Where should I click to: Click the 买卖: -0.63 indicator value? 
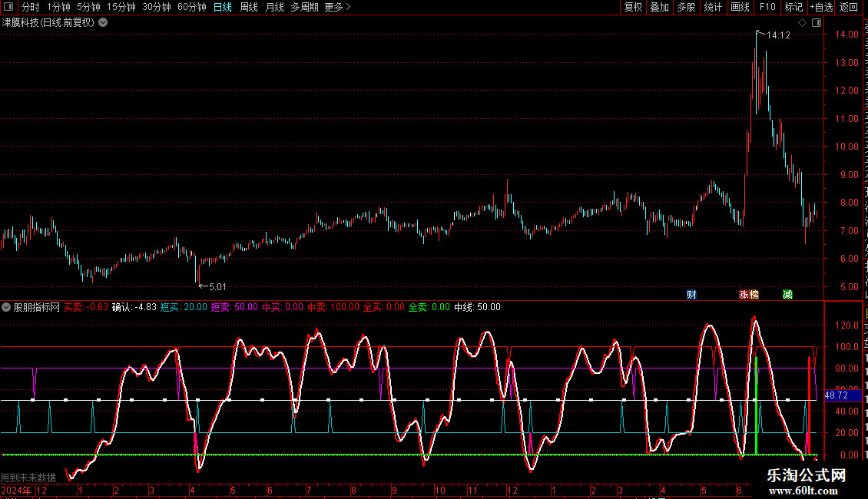86,307
